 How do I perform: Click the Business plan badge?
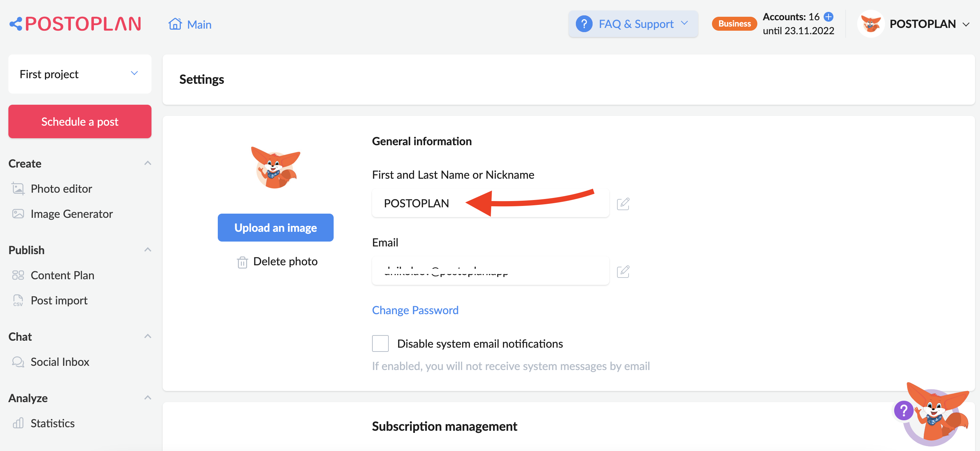pyautogui.click(x=734, y=24)
